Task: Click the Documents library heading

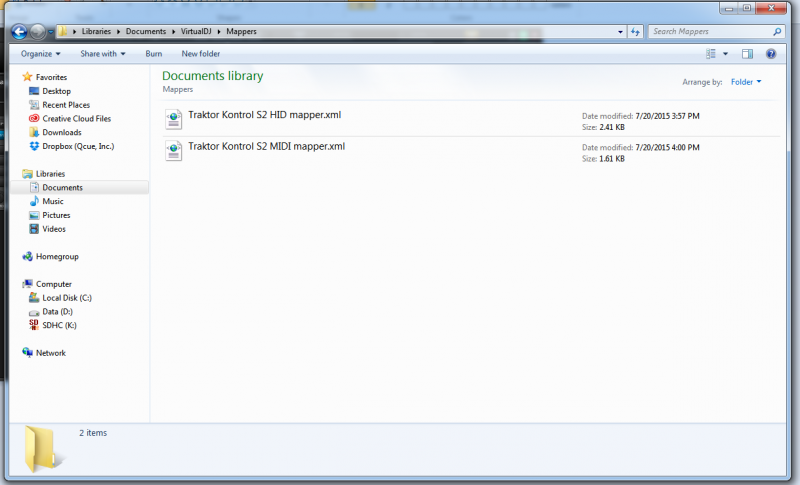Action: point(213,76)
